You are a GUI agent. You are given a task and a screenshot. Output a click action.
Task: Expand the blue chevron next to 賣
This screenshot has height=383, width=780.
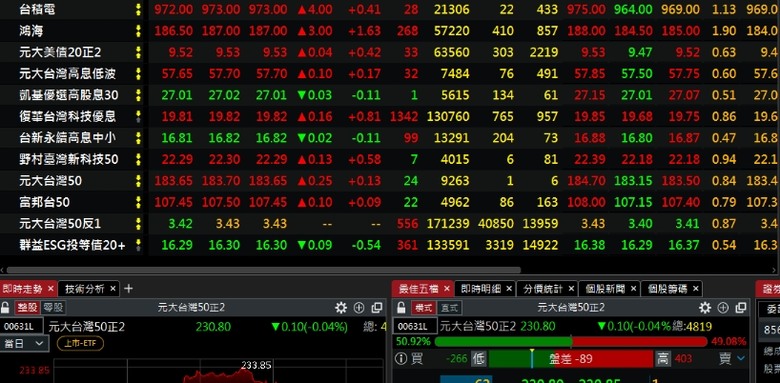coord(741,358)
